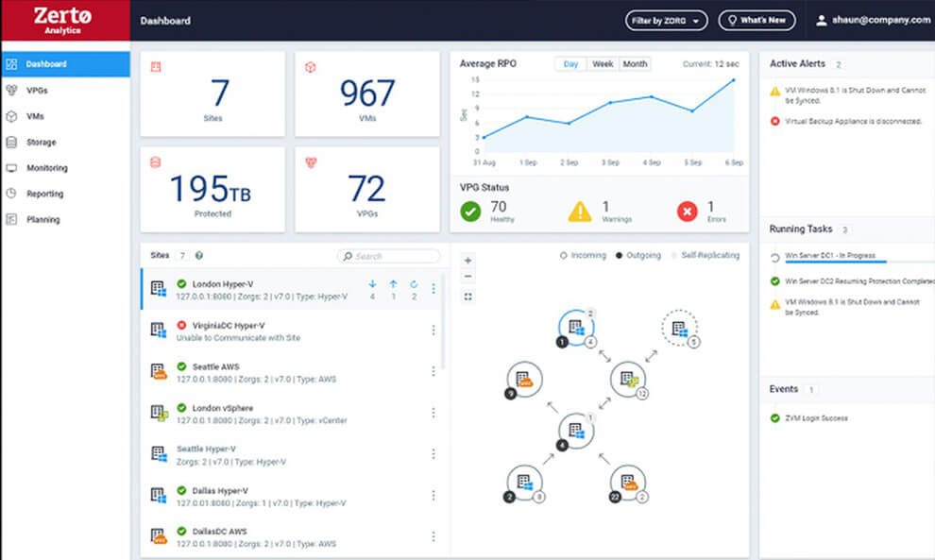Image resolution: width=935 pixels, height=560 pixels.
Task: Fit topology map to screen
Action: 467,296
